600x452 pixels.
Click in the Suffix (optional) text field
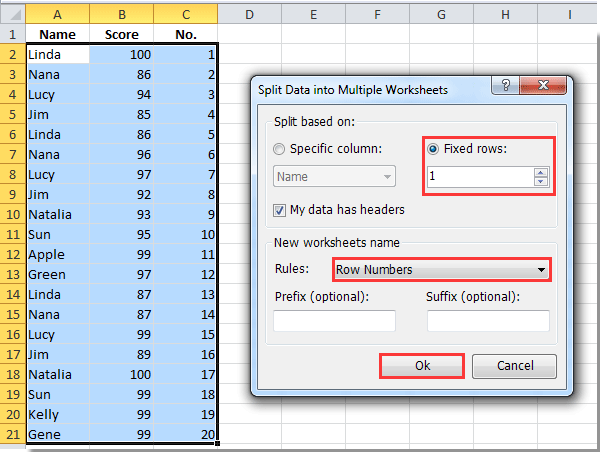tap(488, 321)
